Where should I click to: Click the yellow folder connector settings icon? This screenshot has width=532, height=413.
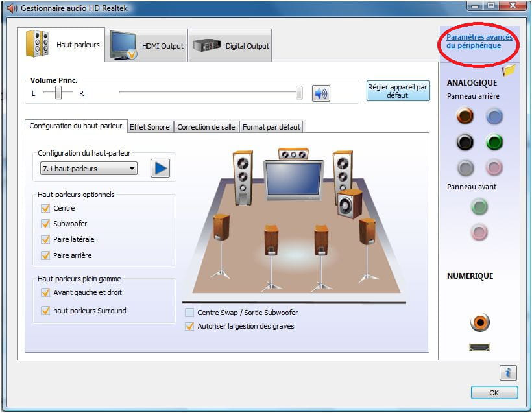pyautogui.click(x=509, y=70)
